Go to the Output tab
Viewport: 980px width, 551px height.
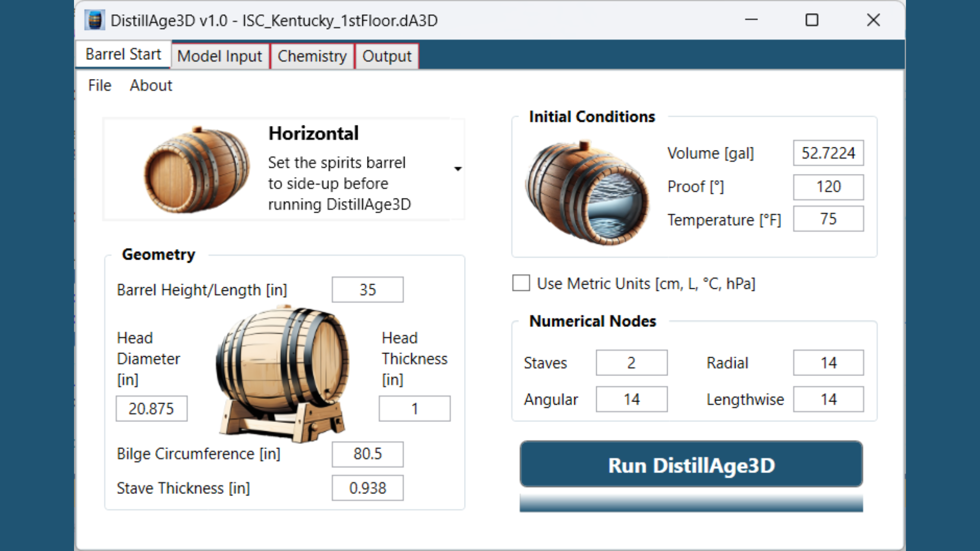tap(386, 56)
